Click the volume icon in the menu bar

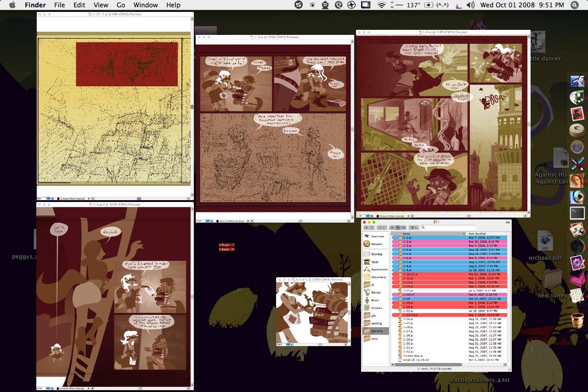[470, 5]
